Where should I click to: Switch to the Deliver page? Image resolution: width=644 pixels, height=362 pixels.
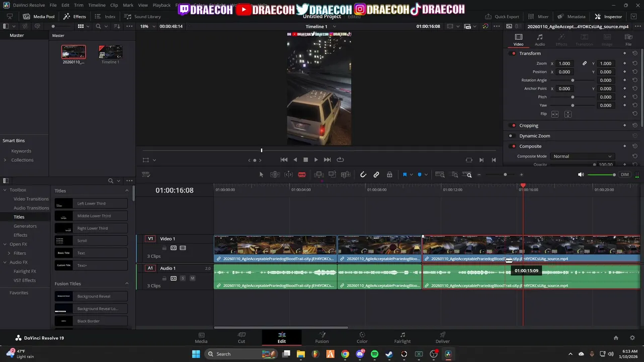coord(442,338)
